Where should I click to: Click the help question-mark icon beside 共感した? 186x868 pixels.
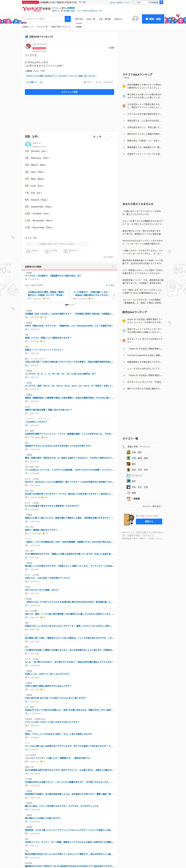click(x=41, y=82)
